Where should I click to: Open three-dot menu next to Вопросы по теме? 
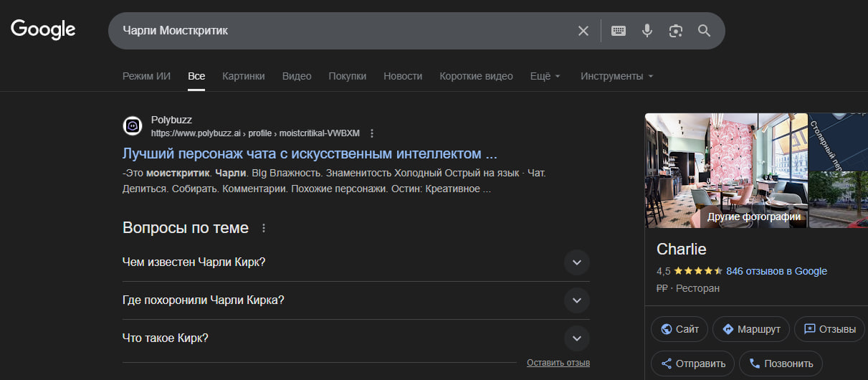tap(264, 228)
